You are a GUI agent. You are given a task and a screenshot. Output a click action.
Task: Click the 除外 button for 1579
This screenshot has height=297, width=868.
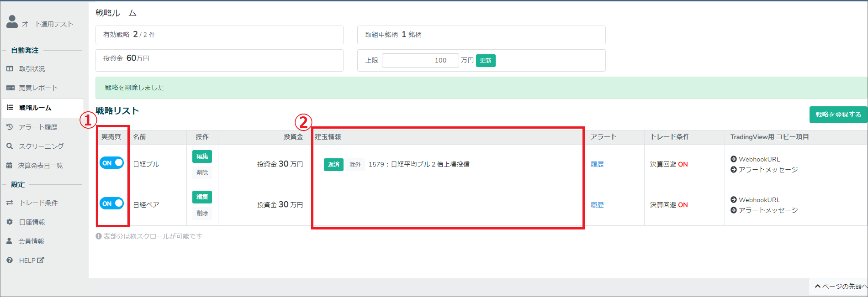click(355, 164)
